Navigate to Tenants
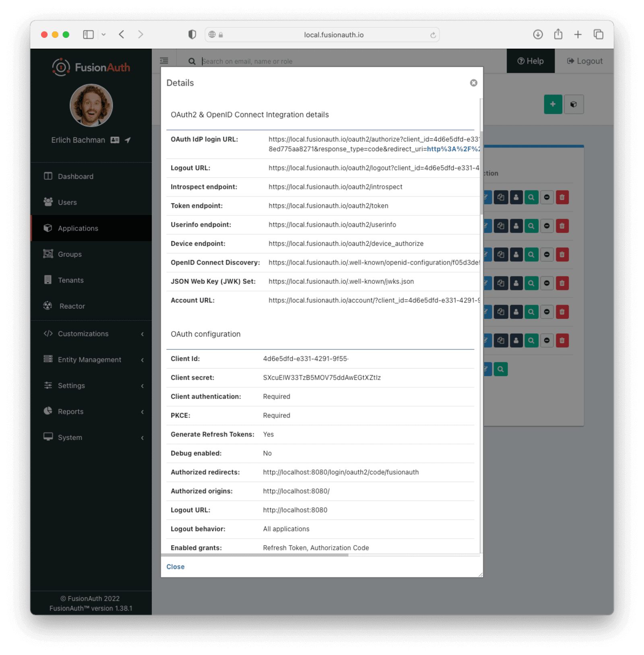This screenshot has width=644, height=655. pyautogui.click(x=91, y=280)
